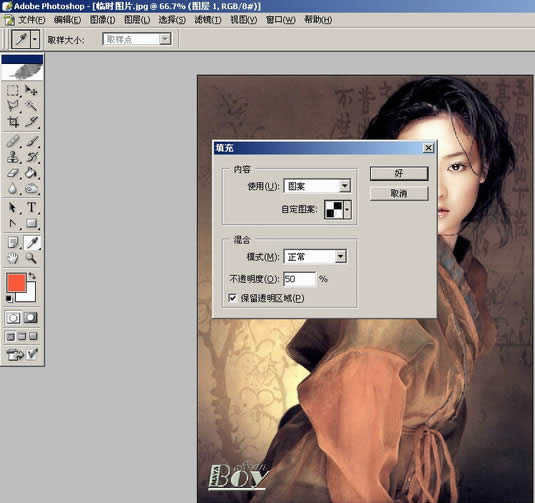This screenshot has height=503, width=535.
Task: Open the eyedropper tool preset picker arrow
Action: [x=35, y=39]
